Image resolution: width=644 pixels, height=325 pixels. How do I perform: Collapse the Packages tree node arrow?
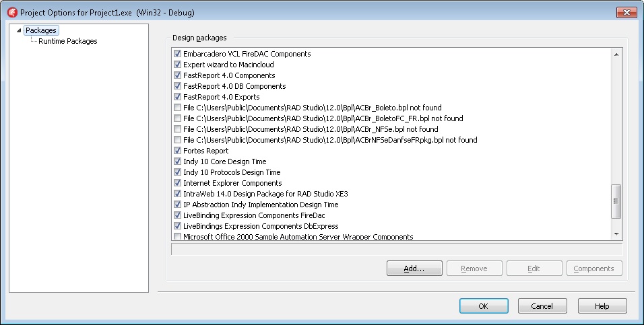pyautogui.click(x=19, y=30)
